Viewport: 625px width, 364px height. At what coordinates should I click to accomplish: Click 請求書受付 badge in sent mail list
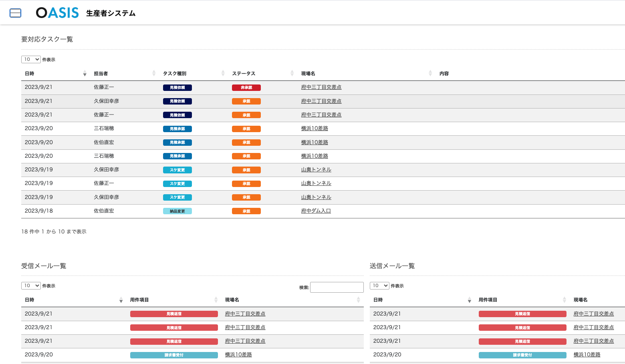tap(522, 355)
